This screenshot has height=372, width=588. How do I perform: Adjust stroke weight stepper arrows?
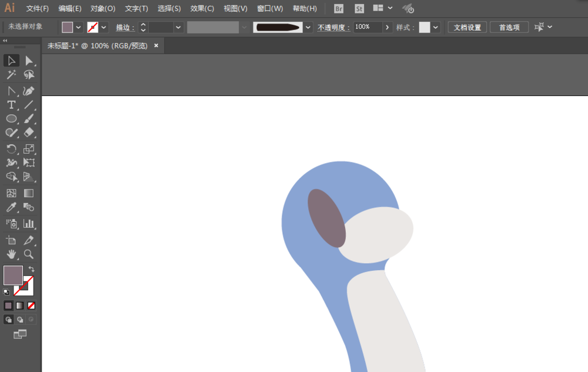tap(143, 27)
